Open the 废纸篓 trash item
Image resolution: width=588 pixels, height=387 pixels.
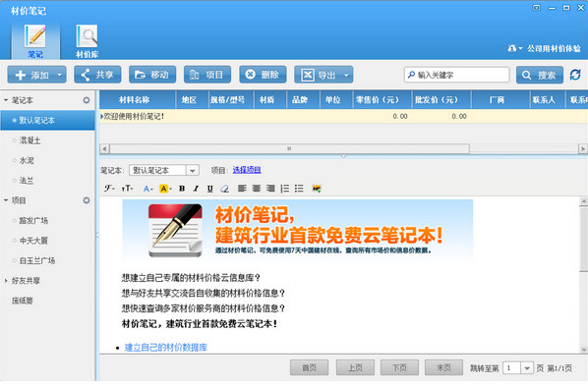pos(23,301)
